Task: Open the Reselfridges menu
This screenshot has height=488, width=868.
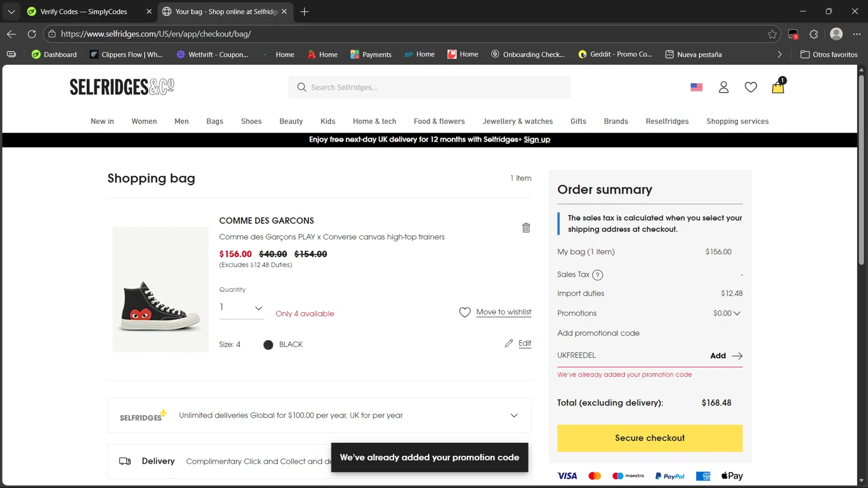Action: coord(667,121)
